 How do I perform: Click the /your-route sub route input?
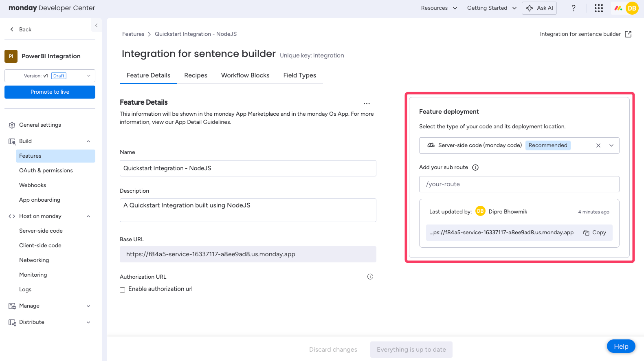(x=519, y=184)
